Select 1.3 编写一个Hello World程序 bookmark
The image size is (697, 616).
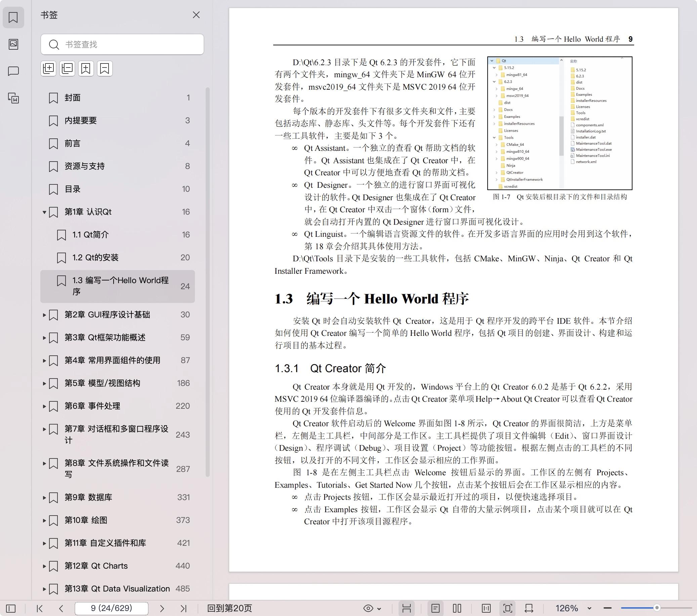click(x=118, y=287)
